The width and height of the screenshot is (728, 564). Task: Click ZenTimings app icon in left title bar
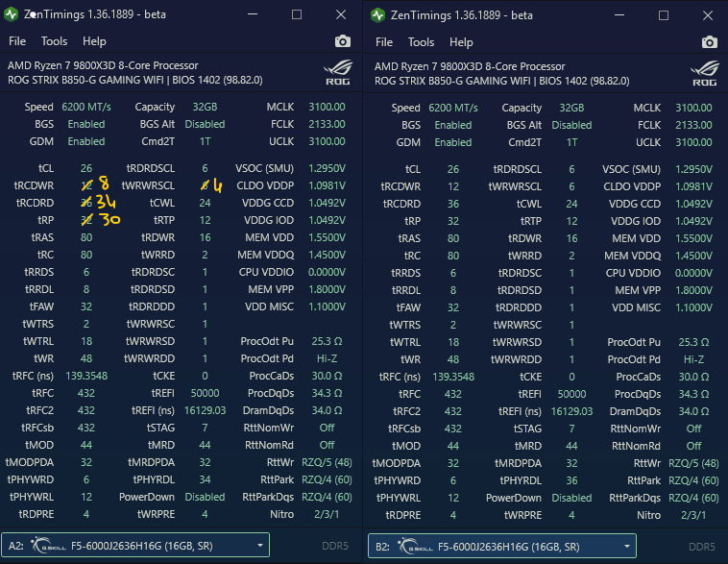click(12, 14)
